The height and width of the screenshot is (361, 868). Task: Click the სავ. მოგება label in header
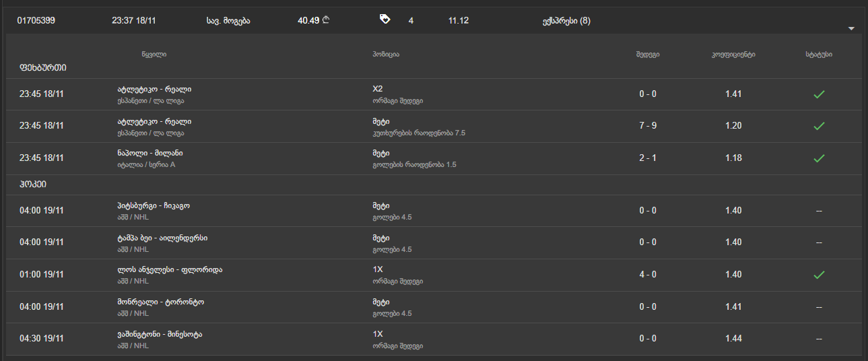click(228, 21)
